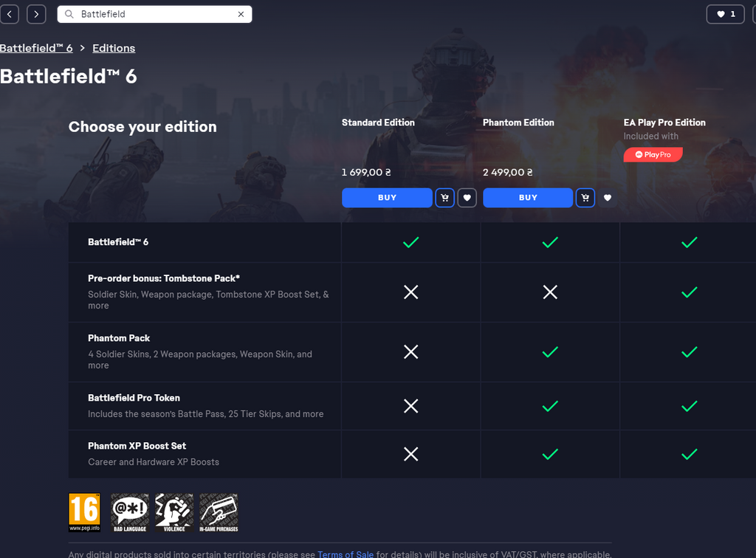
Task: Click the Battlefield™ 6 table row label
Action: [x=118, y=242]
